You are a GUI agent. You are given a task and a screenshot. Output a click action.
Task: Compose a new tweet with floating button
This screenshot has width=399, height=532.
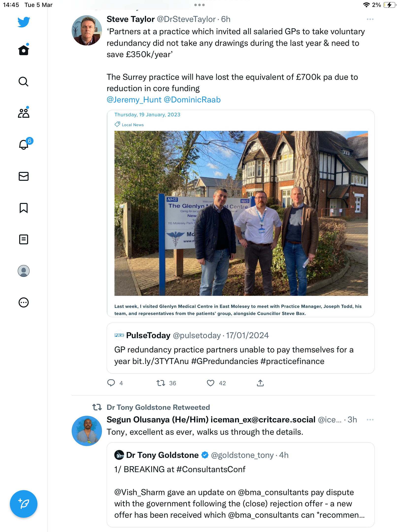24,504
